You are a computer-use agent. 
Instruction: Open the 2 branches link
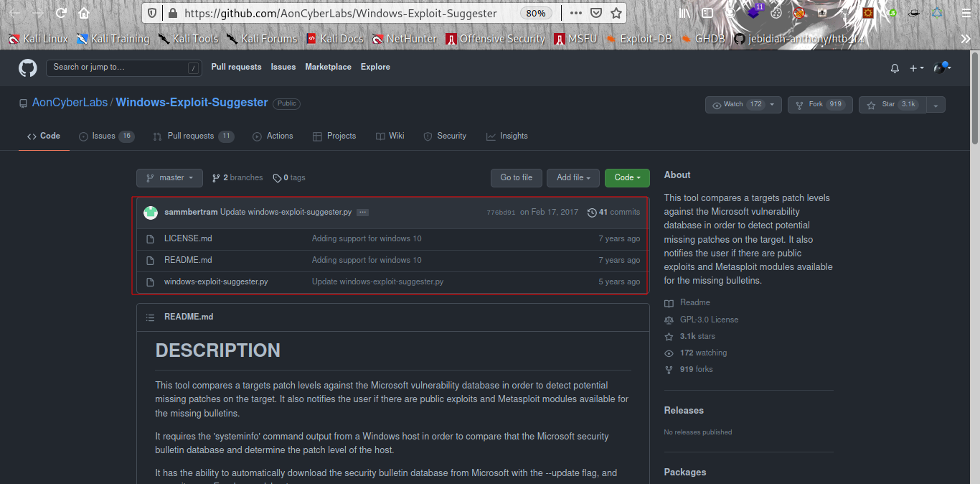tap(237, 177)
